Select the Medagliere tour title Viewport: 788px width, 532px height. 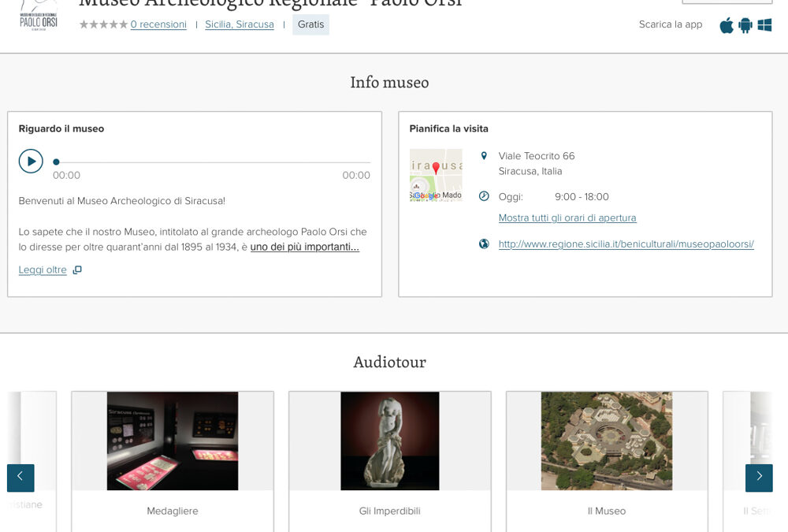[173, 511]
